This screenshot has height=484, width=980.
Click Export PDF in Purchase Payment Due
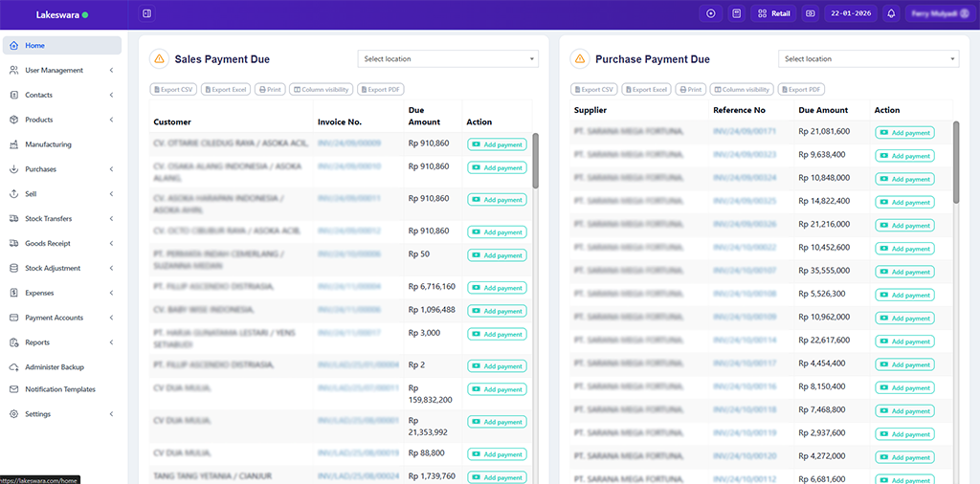pos(802,90)
